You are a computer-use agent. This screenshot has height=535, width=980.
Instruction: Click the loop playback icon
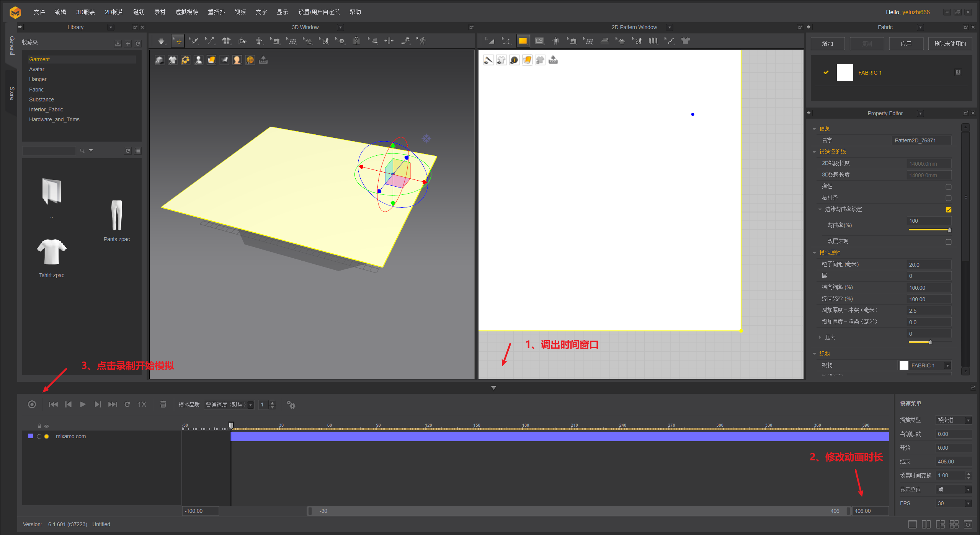coord(127,405)
